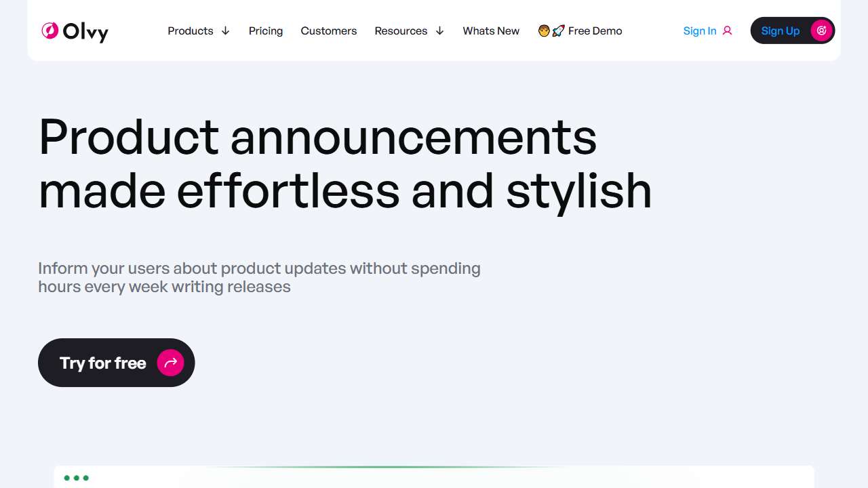Click the middle green dot on the mockup window

(77, 478)
